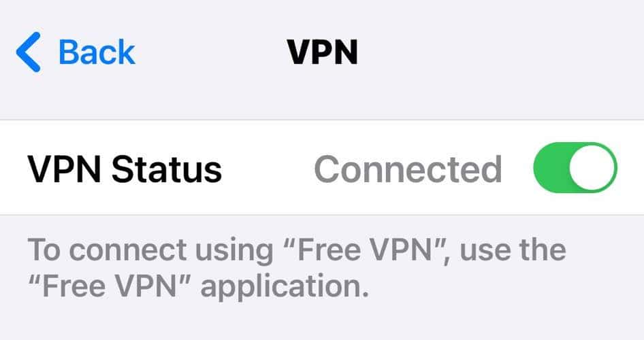Click the left-pointing chevron beside Back
The image size is (644, 340).
click(29, 52)
